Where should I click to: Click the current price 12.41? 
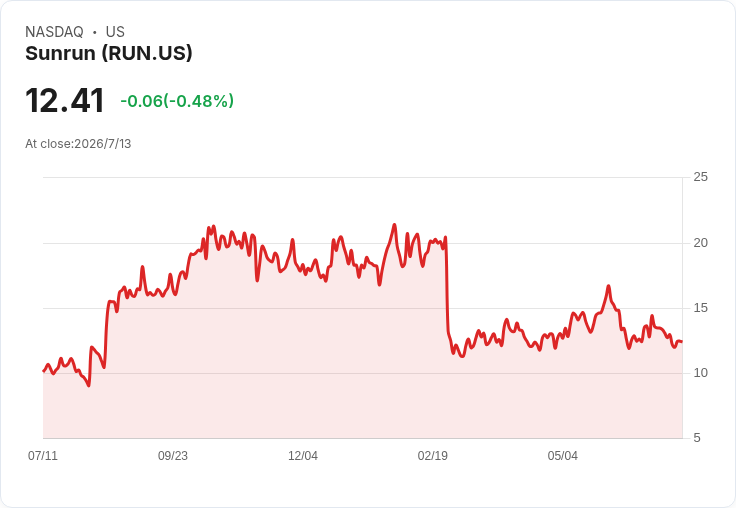[65, 100]
